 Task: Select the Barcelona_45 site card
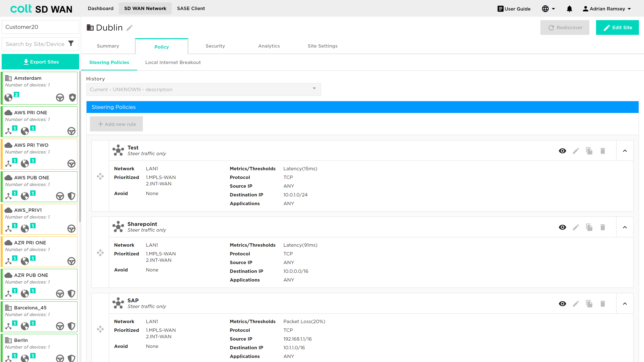coord(40,317)
